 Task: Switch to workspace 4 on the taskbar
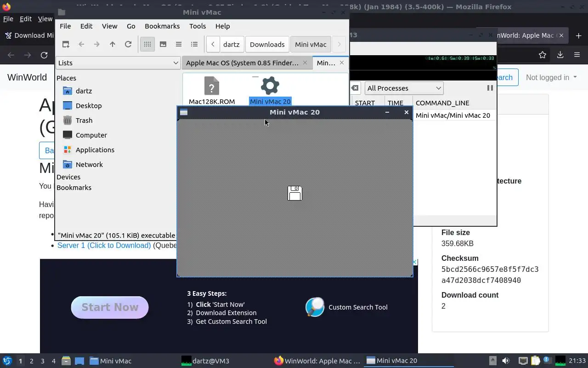pyautogui.click(x=53, y=361)
